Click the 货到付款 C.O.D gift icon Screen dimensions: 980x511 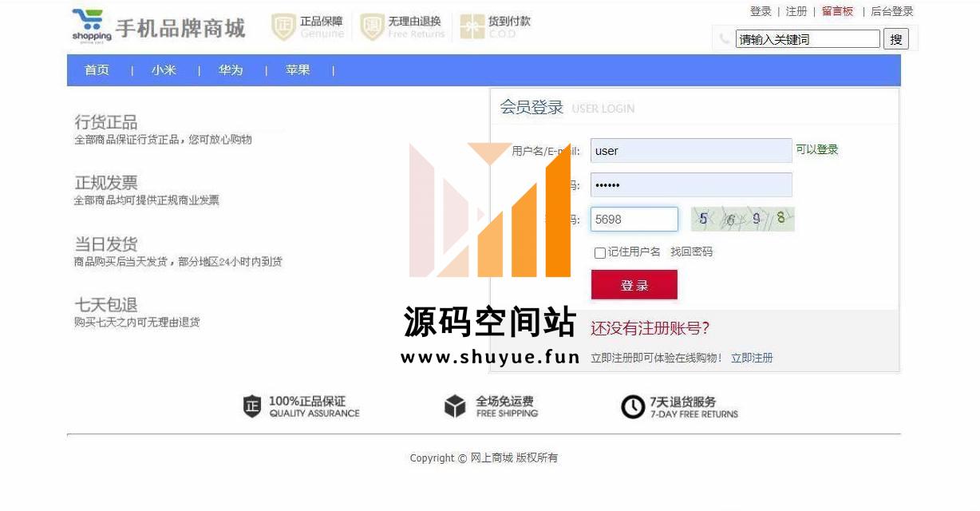[x=472, y=27]
